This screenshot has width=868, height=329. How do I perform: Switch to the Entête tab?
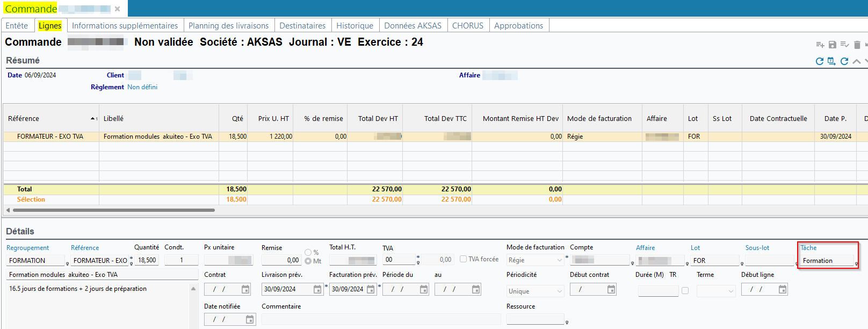tap(17, 25)
